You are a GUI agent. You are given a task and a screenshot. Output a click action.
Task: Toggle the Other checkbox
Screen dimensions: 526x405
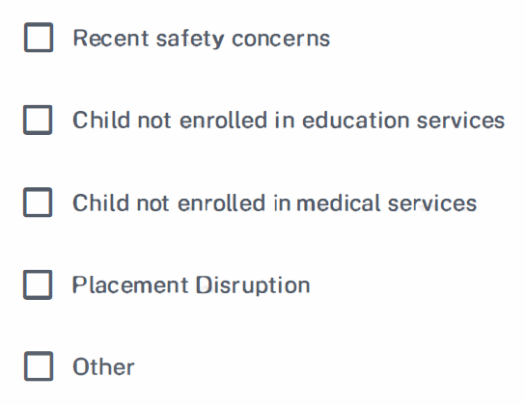(x=38, y=366)
